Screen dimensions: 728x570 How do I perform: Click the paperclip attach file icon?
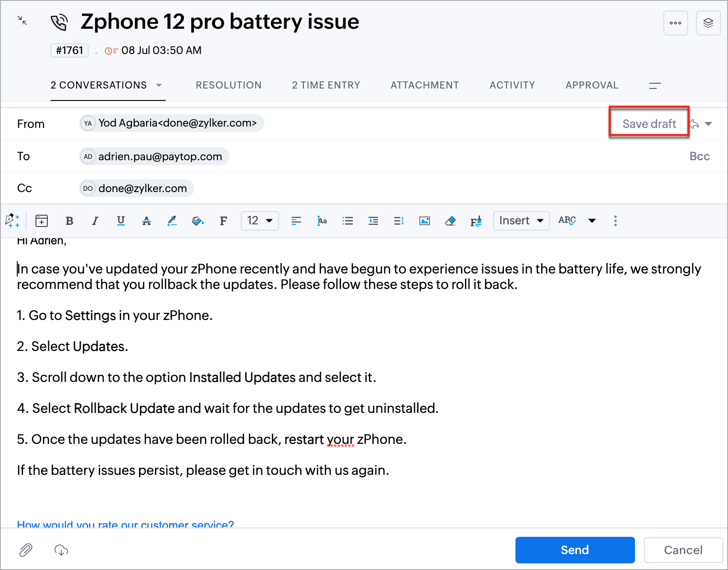click(x=26, y=550)
